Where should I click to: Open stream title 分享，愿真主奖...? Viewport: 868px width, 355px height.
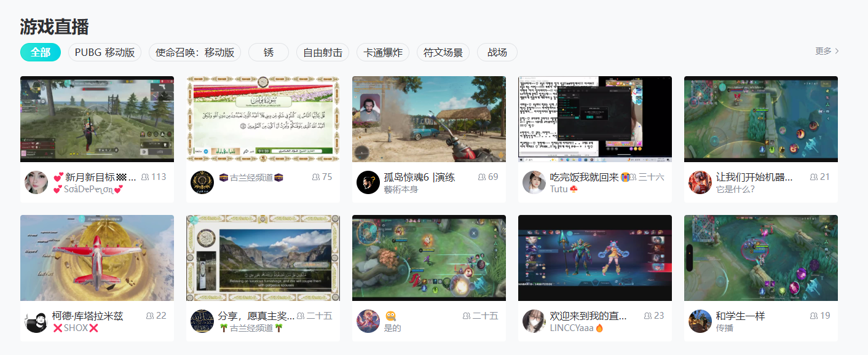[256, 316]
